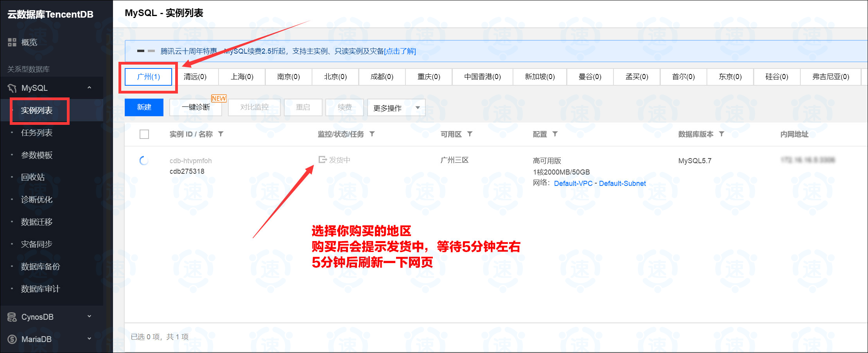Image resolution: width=868 pixels, height=353 pixels.
Task: Click the 内网地址 column header
Action: [794, 134]
